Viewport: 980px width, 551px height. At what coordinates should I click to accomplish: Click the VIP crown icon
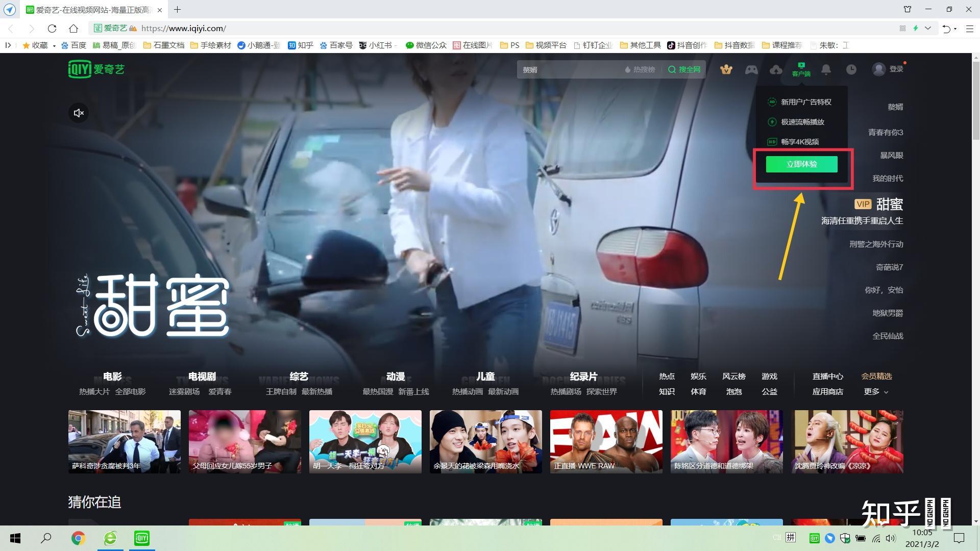726,69
